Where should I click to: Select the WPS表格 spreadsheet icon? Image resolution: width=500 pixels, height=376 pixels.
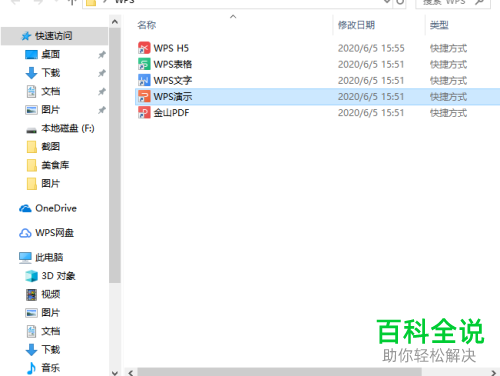pos(144,64)
